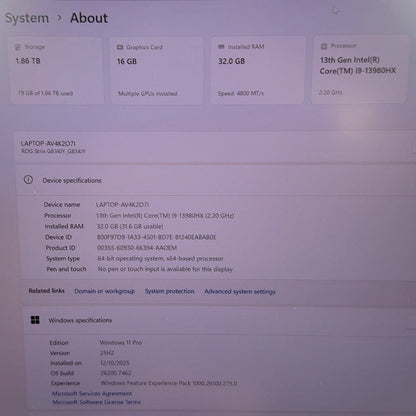Open the Domain or workgroup link
416x416 pixels.
point(105,291)
